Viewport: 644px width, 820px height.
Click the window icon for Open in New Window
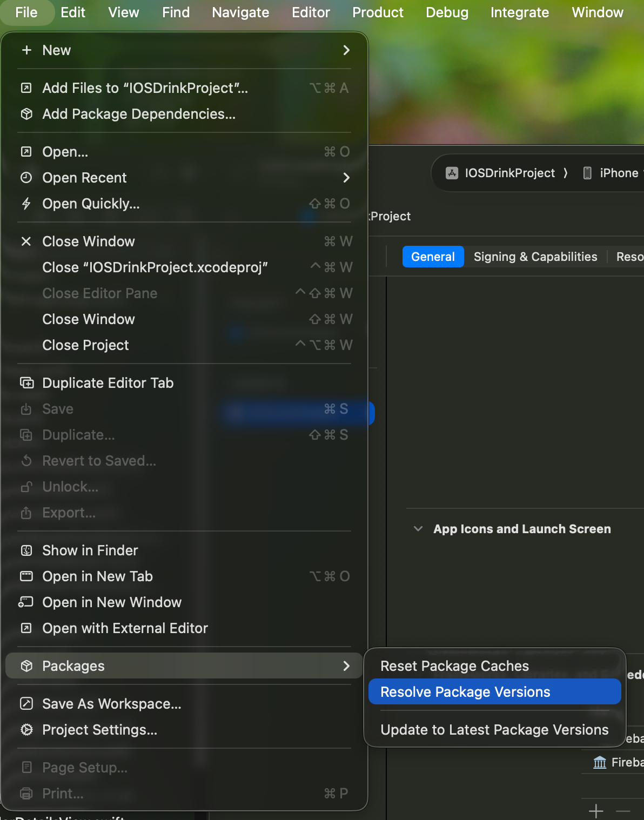point(26,602)
